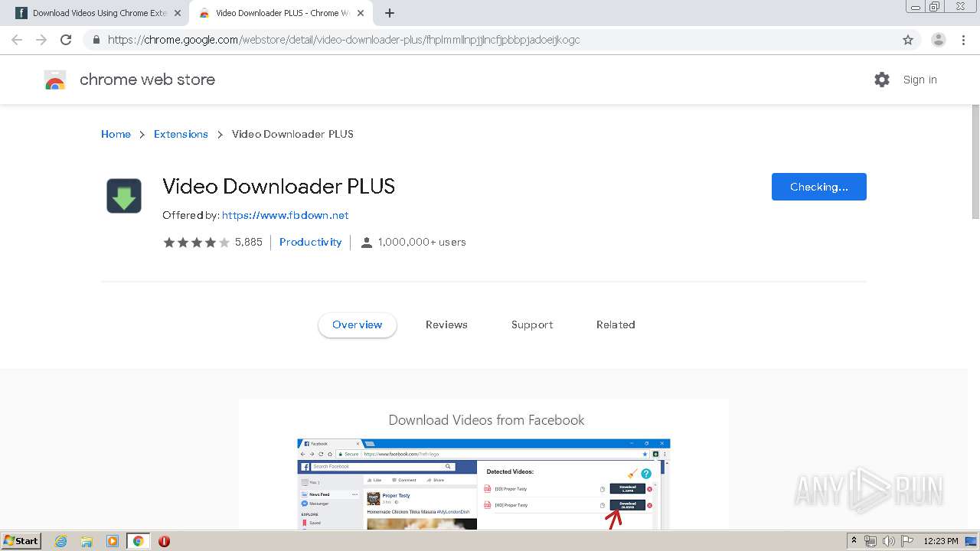Image resolution: width=980 pixels, height=551 pixels.
Task: Go back to the previous page
Action: pyautogui.click(x=17, y=40)
